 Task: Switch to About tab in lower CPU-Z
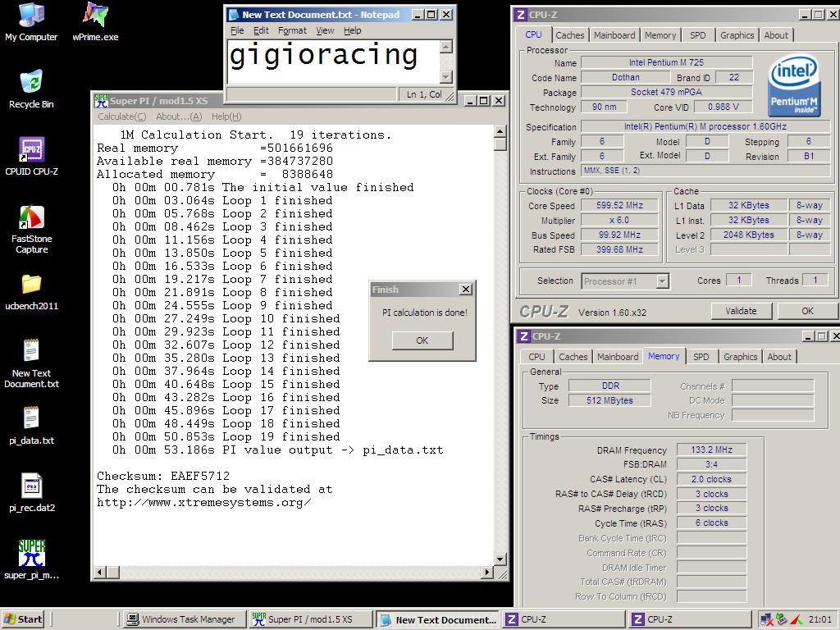[779, 357]
